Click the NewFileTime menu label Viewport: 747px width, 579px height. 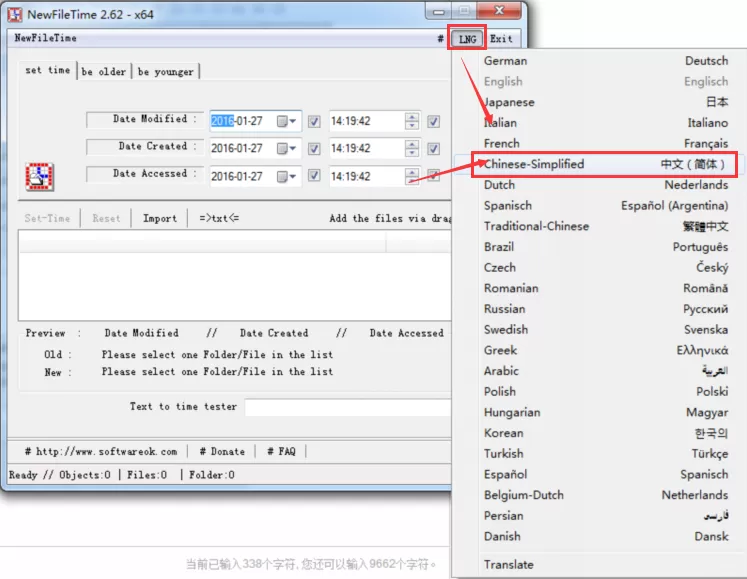45,38
